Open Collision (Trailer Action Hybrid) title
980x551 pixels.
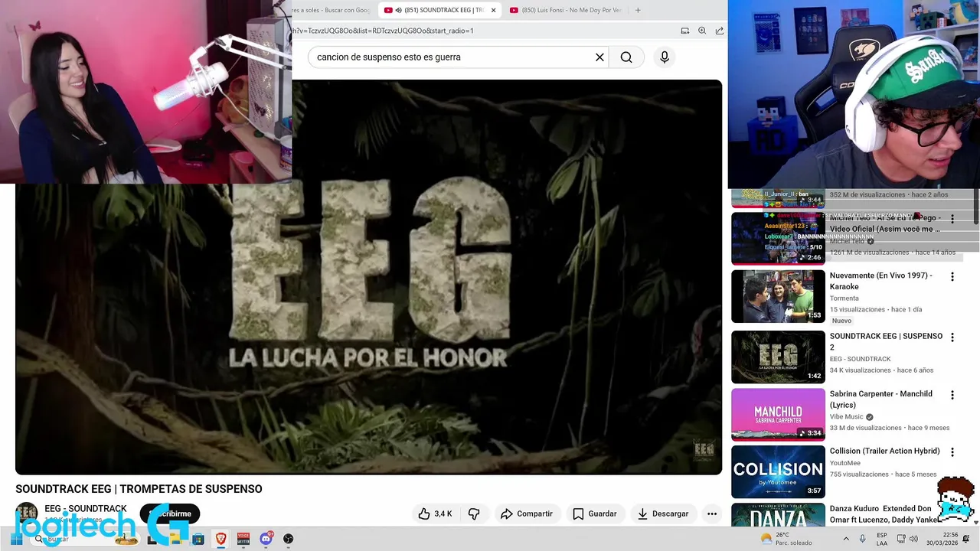[884, 451]
